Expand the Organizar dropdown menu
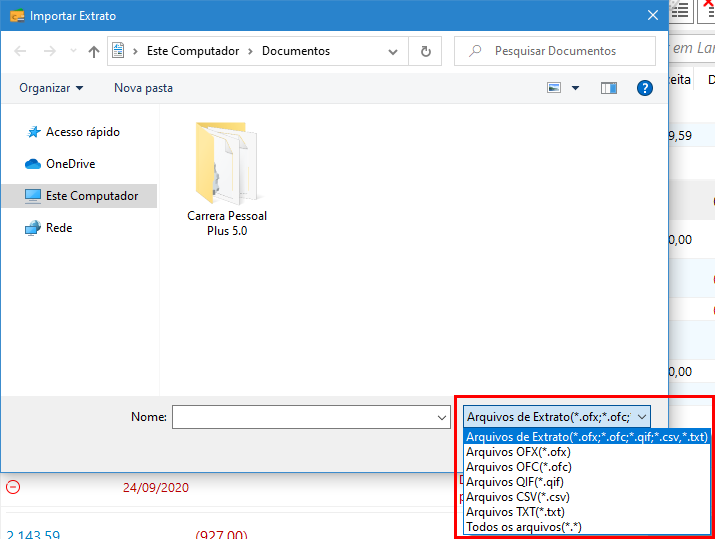Viewport: 715px width, 539px height. pyautogui.click(x=51, y=88)
